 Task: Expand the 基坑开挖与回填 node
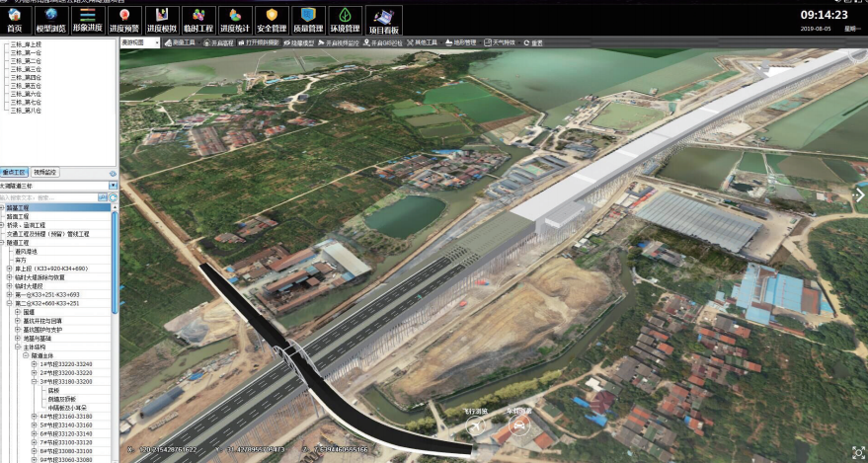pos(17,320)
